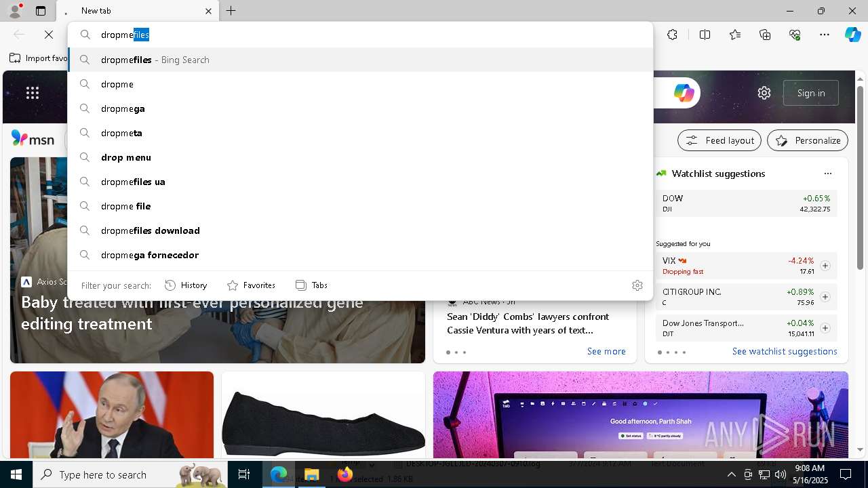Select dropmefiles Bing Search suggestion
This screenshot has width=868, height=488.
pyautogui.click(x=360, y=60)
